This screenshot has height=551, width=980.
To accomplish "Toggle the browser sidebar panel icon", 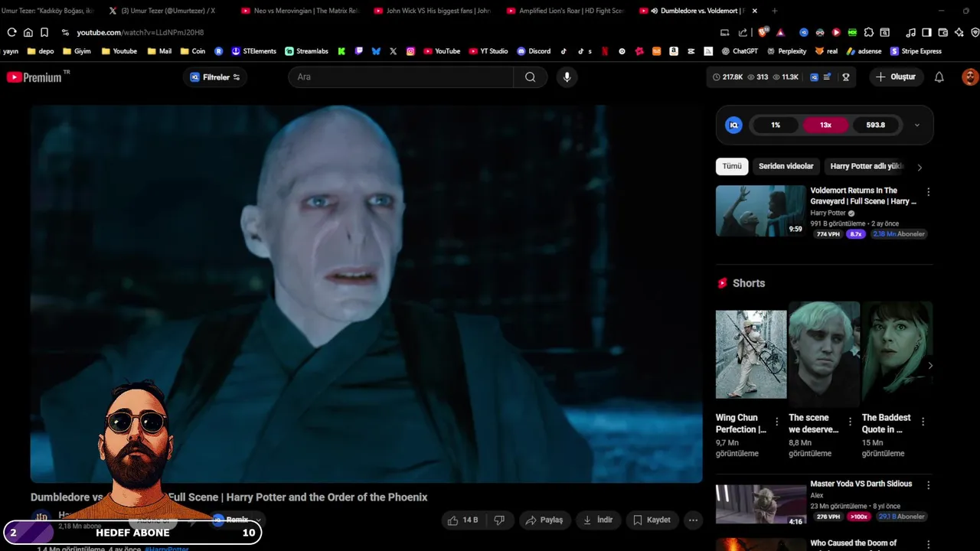I will pos(926,32).
